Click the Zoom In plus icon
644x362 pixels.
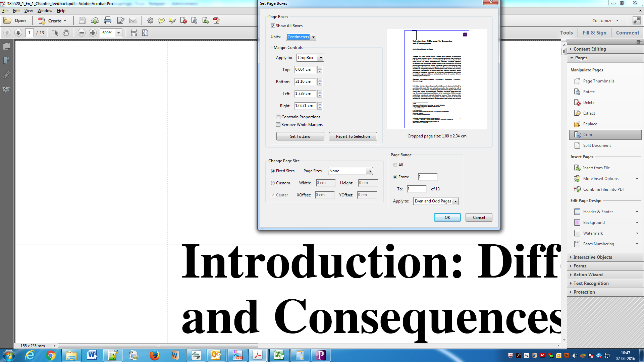pyautogui.click(x=93, y=33)
